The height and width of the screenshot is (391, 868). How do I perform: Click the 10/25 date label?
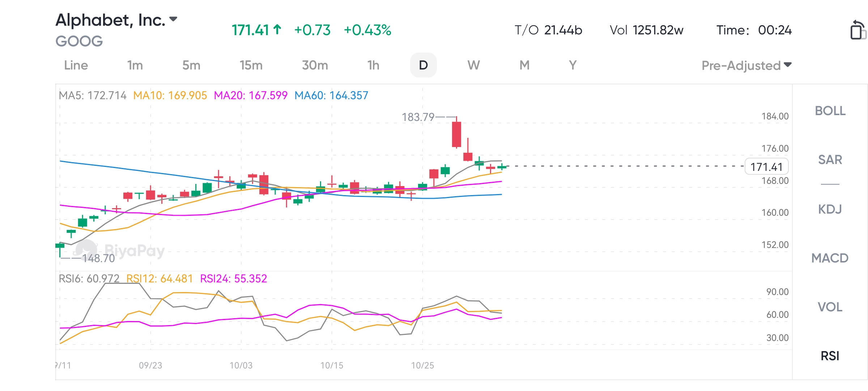[422, 365]
